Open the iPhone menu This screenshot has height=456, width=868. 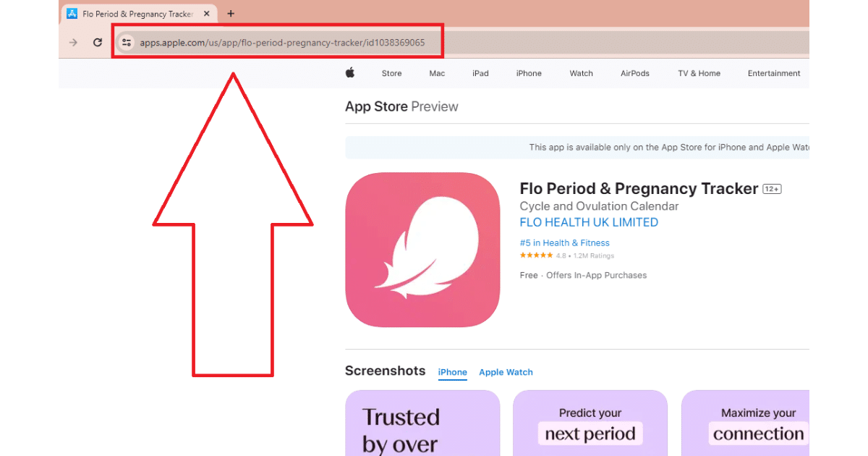529,73
